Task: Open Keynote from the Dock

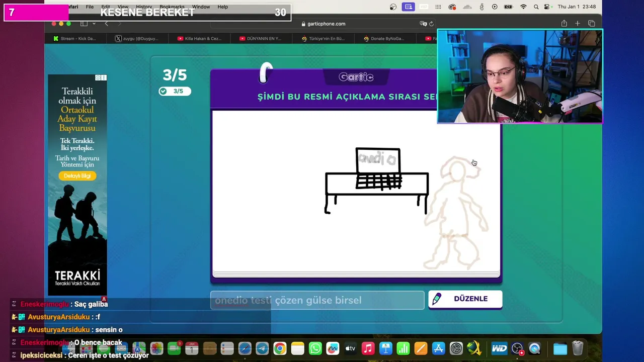Action: tap(386, 348)
